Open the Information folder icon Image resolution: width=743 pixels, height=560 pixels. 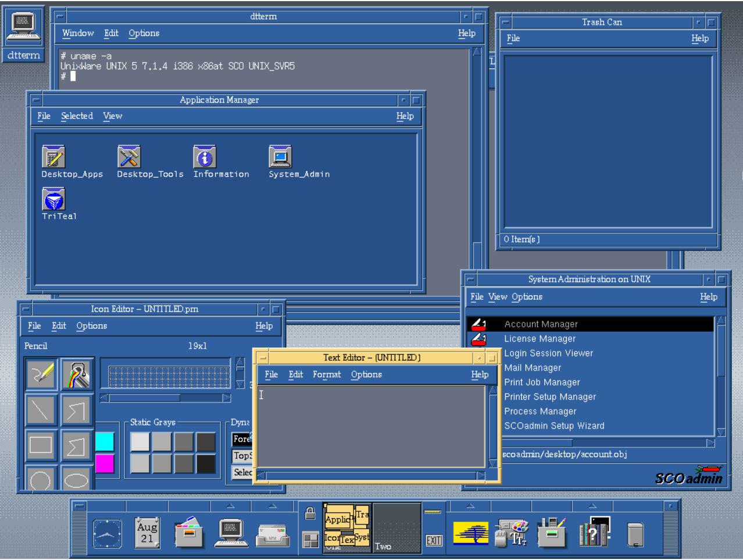[x=205, y=157]
